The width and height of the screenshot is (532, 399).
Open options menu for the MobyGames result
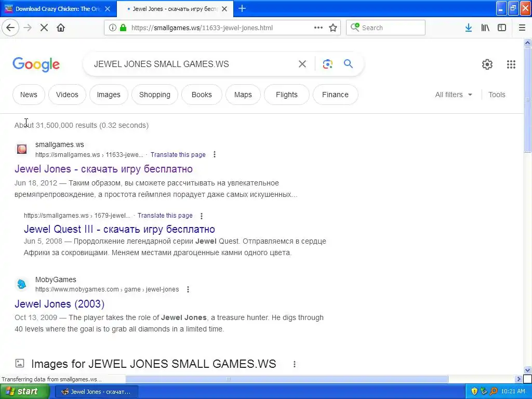point(188,289)
